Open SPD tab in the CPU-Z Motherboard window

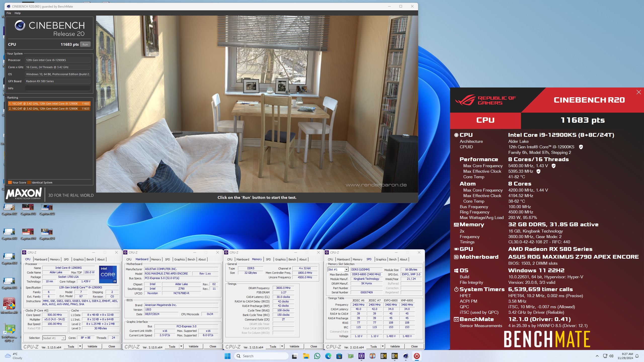click(167, 259)
